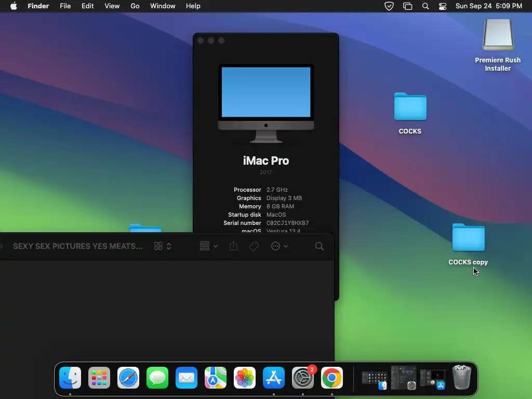532x399 pixels.
Task: Open the group-by dropdown in Finder toolbar
Action: click(x=208, y=246)
